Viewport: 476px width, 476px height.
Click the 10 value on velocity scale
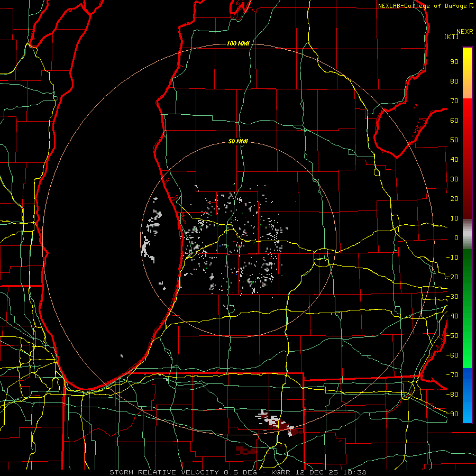454,218
